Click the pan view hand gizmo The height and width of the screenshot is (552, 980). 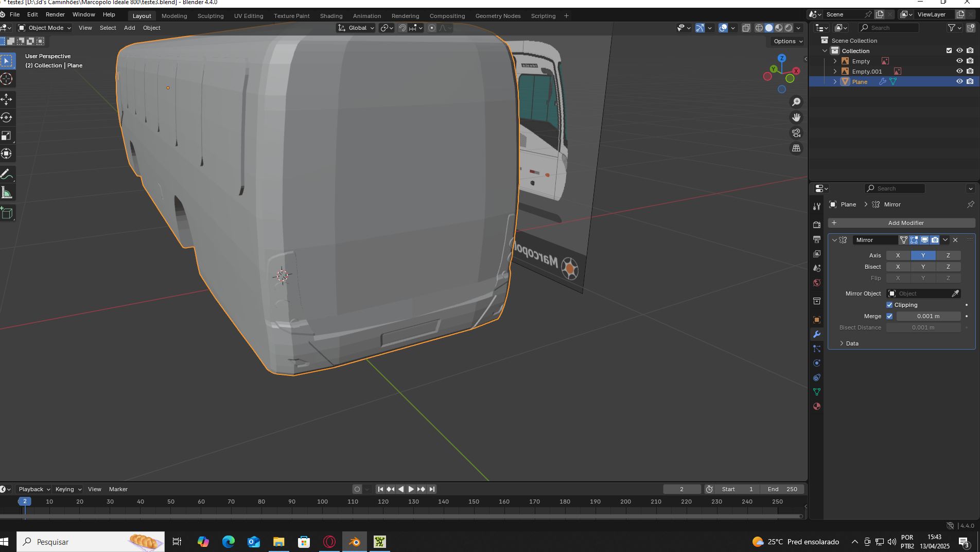tap(796, 117)
